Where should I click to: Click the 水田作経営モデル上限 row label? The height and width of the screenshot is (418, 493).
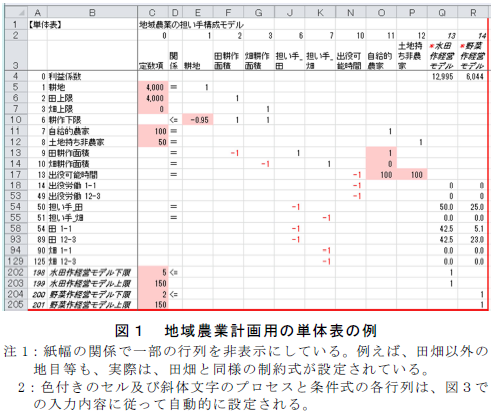tap(90, 283)
